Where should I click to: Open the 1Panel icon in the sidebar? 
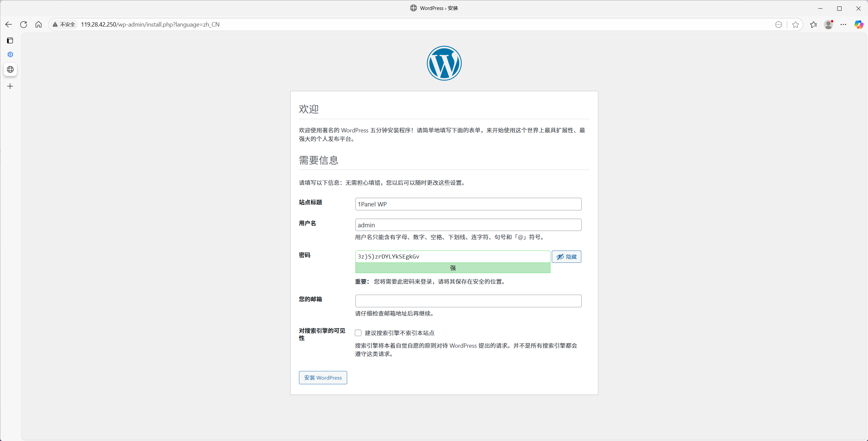[x=10, y=54]
